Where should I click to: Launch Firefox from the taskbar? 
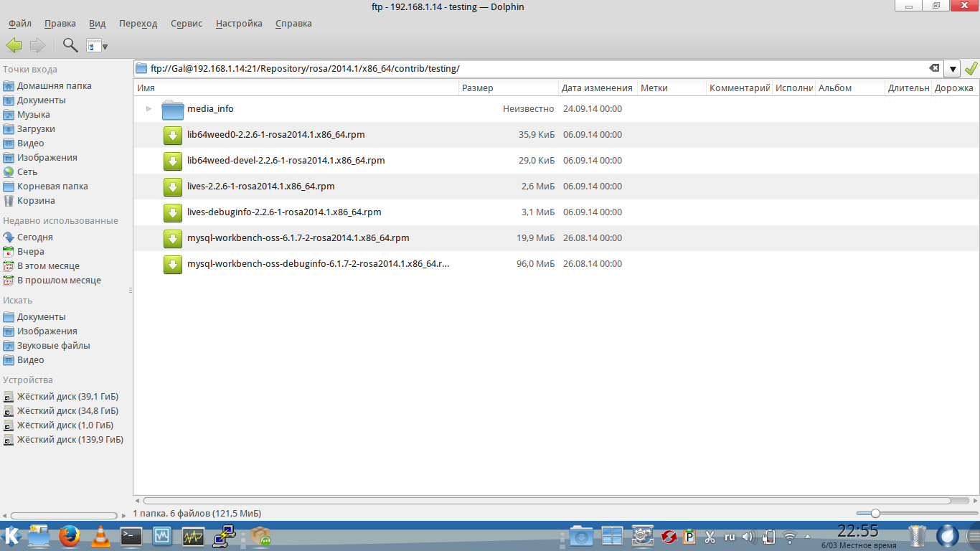[70, 536]
